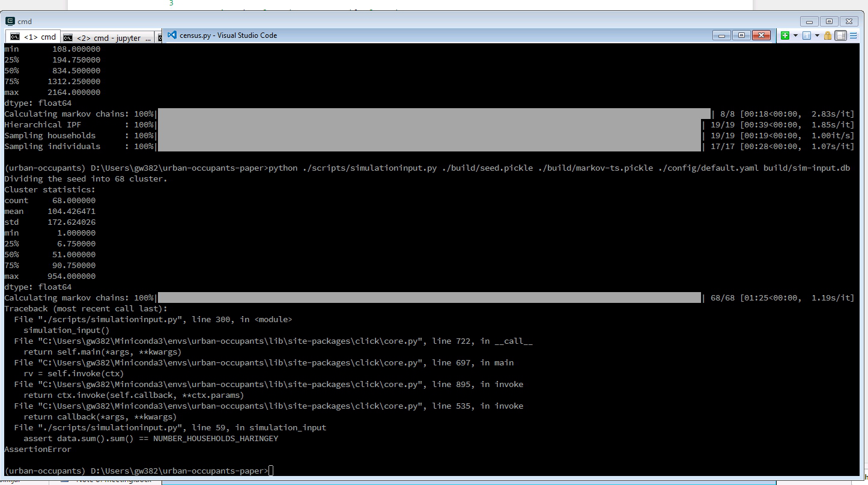Image resolution: width=868 pixels, height=485 pixels.
Task: Toggle the scrollbar visibility toolbar button
Action: 841,35
